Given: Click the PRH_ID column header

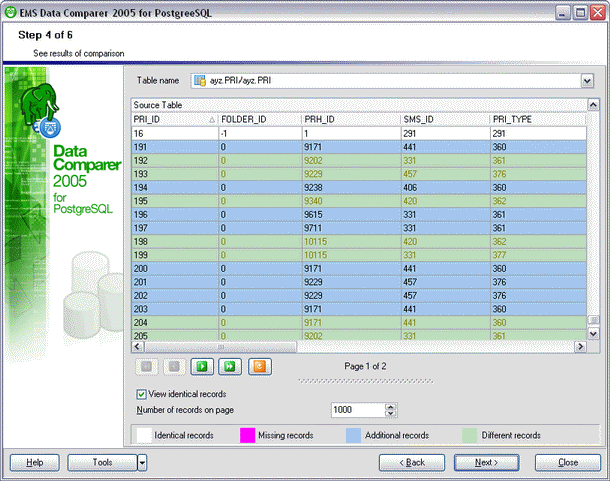Looking at the screenshot, I should tap(351, 119).
